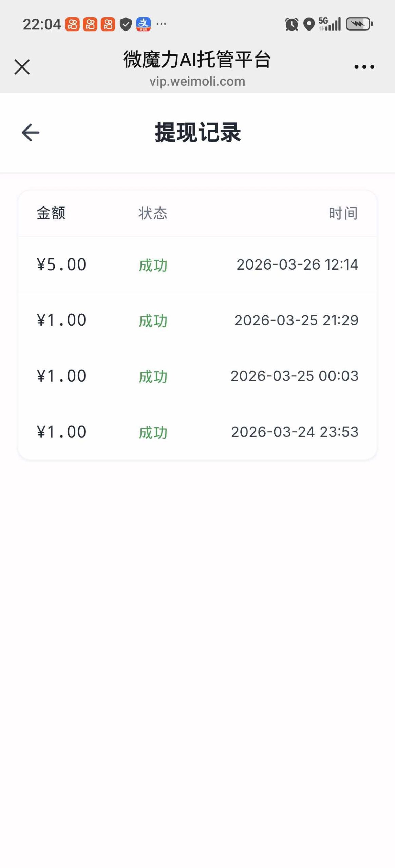Open the three-dot more options menu
The height and width of the screenshot is (868, 395).
(364, 67)
